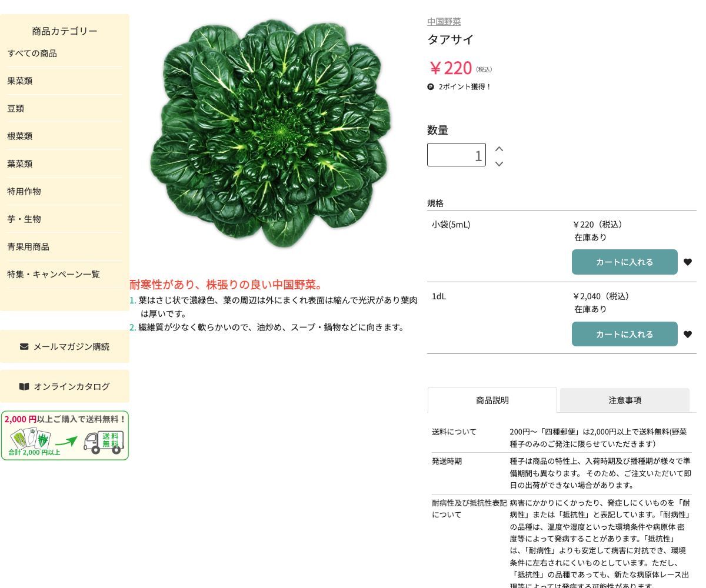Open the 根菜類 category
Image resolution: width=706 pixels, height=588 pixels.
[19, 136]
